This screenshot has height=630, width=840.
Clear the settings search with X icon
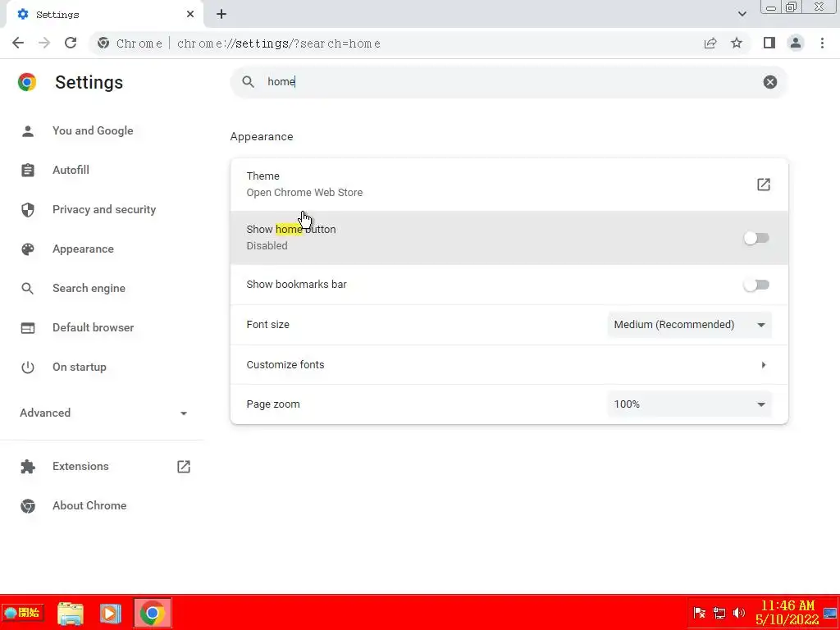[769, 82]
